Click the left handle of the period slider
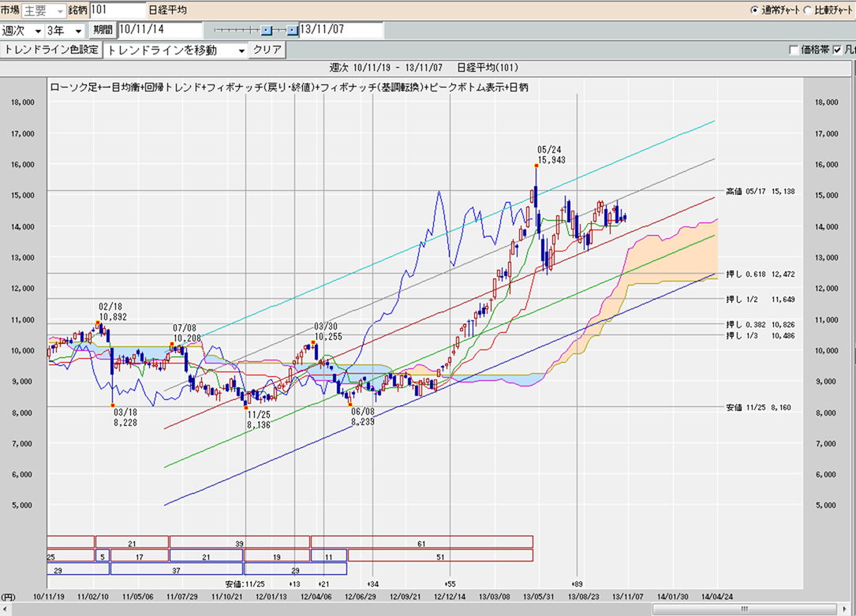Image resolution: width=856 pixels, height=616 pixels. point(266,30)
